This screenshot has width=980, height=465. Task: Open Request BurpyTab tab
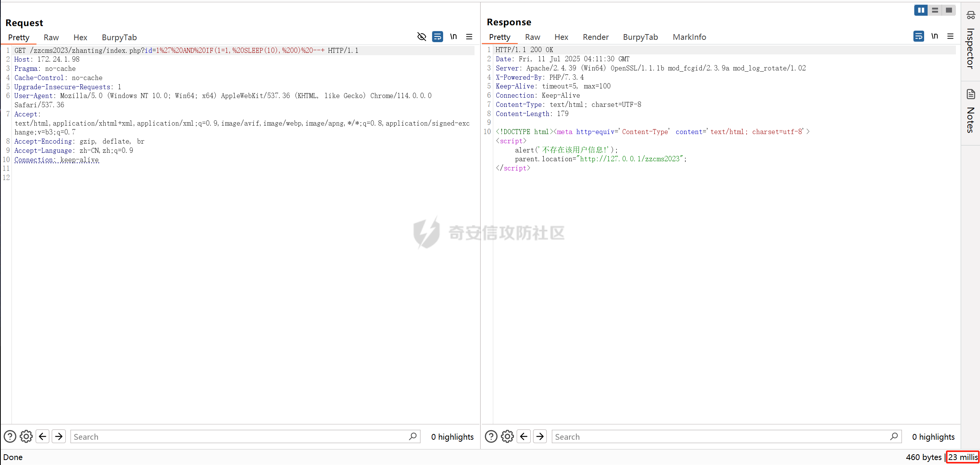click(119, 38)
